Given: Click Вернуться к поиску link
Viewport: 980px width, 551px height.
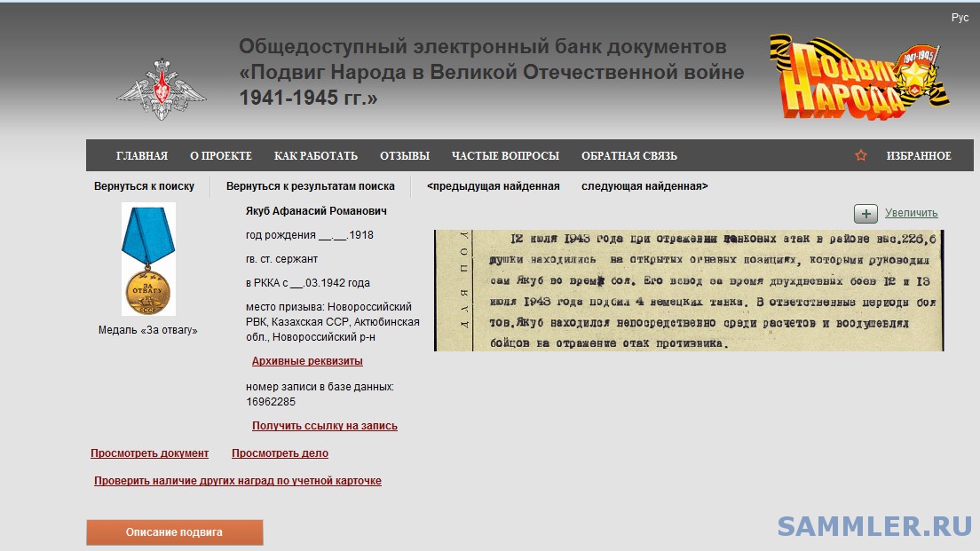Looking at the screenshot, I should point(144,186).
